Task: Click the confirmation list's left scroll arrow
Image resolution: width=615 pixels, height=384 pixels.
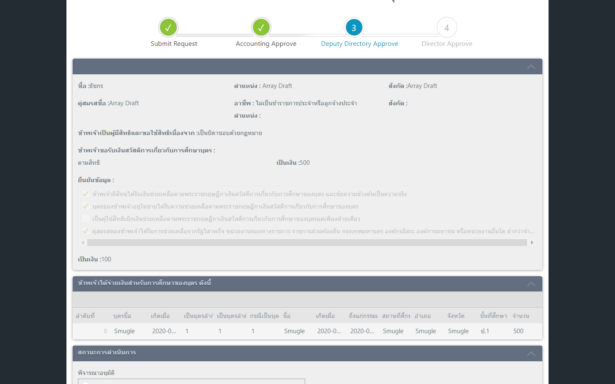Action: click(x=83, y=243)
